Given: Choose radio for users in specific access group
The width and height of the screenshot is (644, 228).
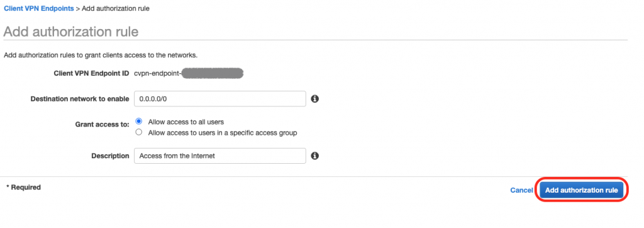Looking at the screenshot, I should tap(139, 132).
